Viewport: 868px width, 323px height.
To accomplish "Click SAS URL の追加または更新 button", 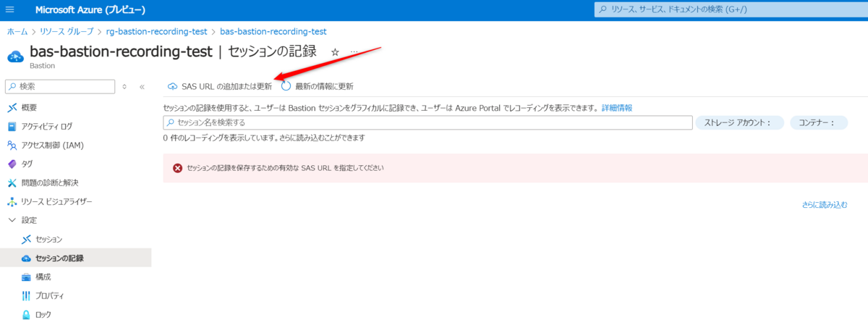I will [220, 86].
